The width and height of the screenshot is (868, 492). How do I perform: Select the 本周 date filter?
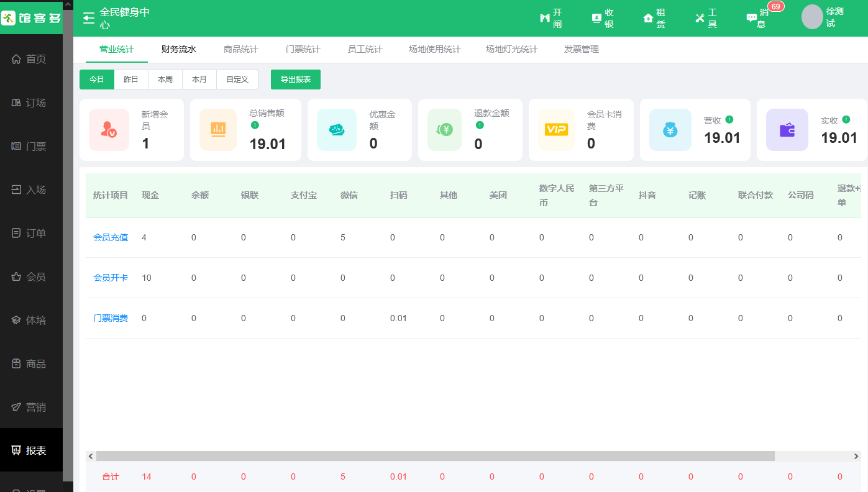click(165, 80)
